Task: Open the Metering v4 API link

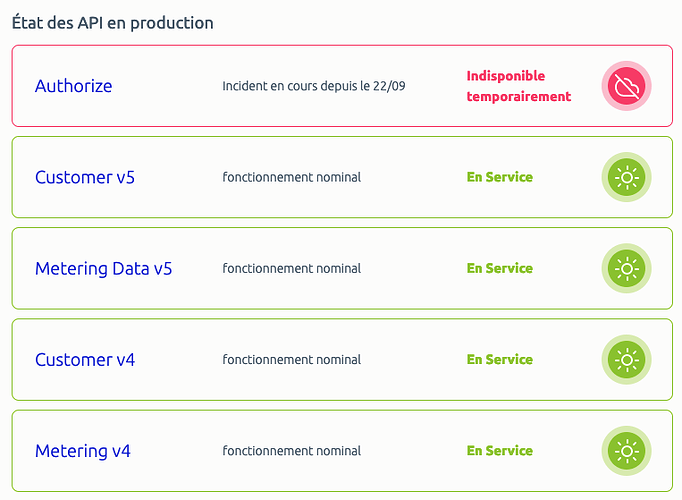Action: (x=83, y=451)
